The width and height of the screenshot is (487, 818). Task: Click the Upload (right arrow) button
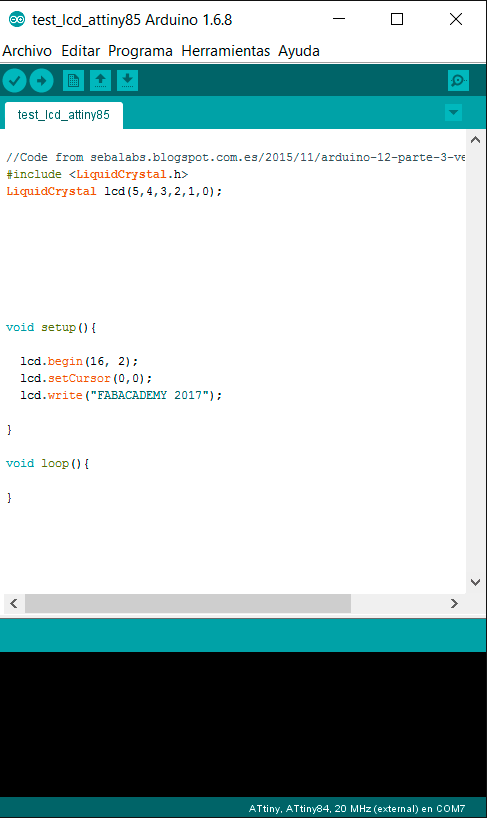(41, 81)
